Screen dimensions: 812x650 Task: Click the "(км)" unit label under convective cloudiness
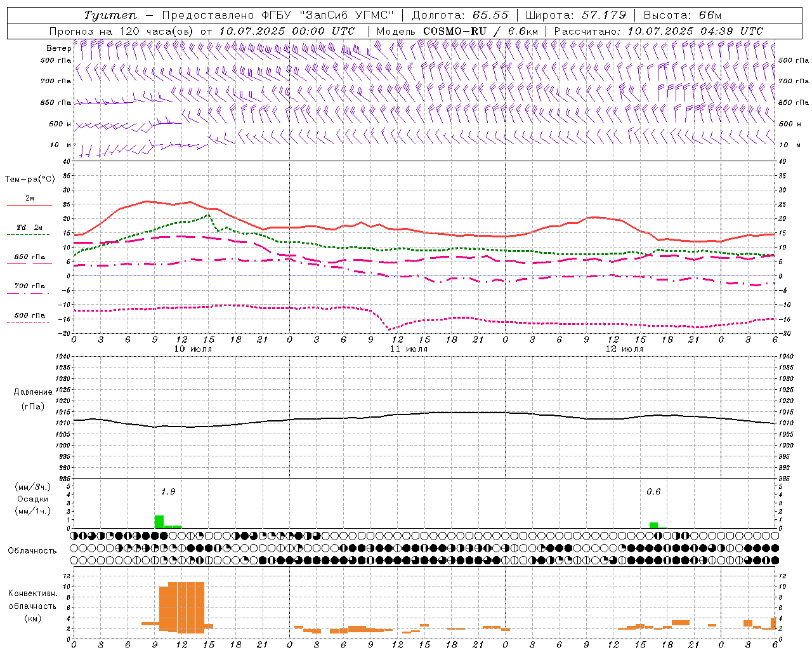tap(32, 618)
